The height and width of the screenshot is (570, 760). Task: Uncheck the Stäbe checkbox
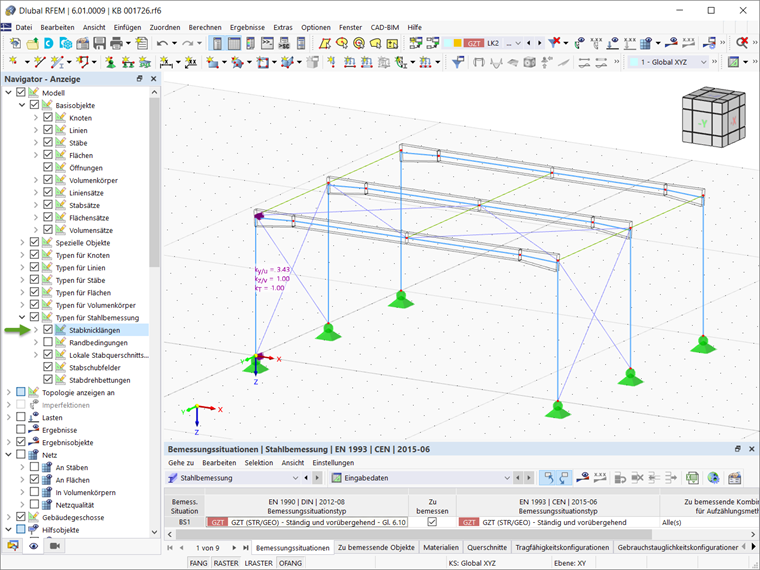coord(48,142)
